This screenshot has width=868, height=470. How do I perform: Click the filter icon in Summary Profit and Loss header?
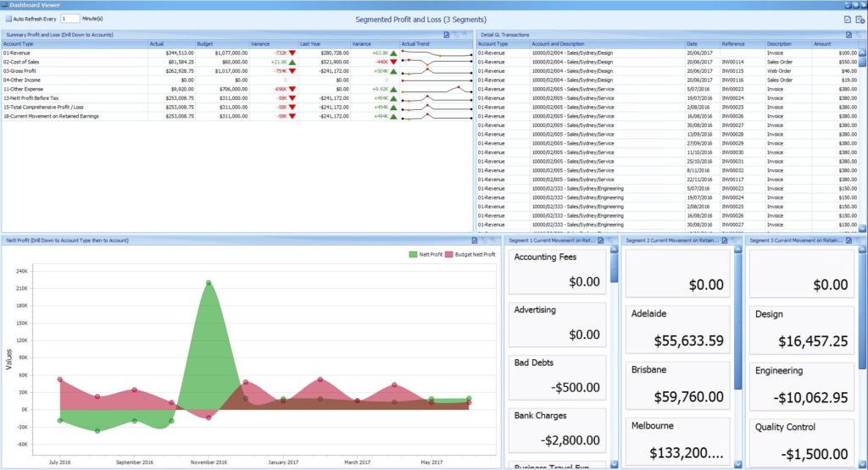[455, 34]
